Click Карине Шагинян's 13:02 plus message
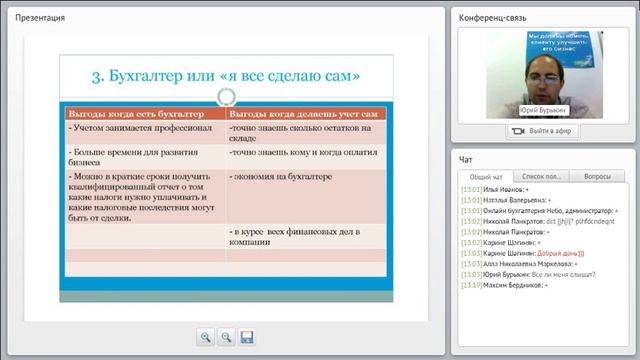This screenshot has height=360, width=640. click(501, 243)
